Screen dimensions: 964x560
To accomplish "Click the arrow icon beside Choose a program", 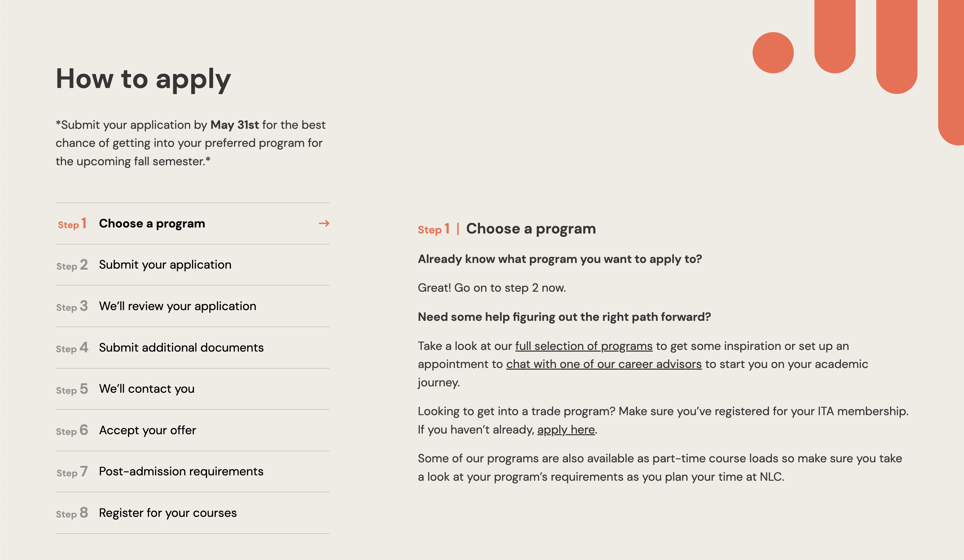I will (324, 223).
